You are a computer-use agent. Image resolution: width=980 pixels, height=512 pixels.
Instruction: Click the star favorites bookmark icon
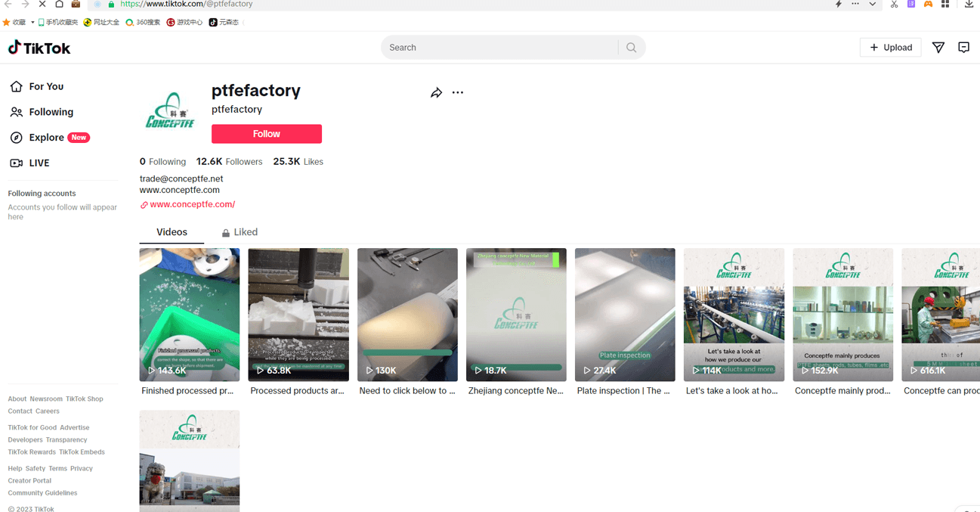7,22
